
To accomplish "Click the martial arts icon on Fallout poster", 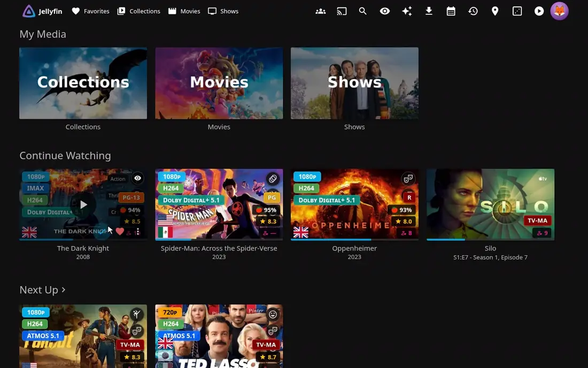I will click(x=137, y=315).
